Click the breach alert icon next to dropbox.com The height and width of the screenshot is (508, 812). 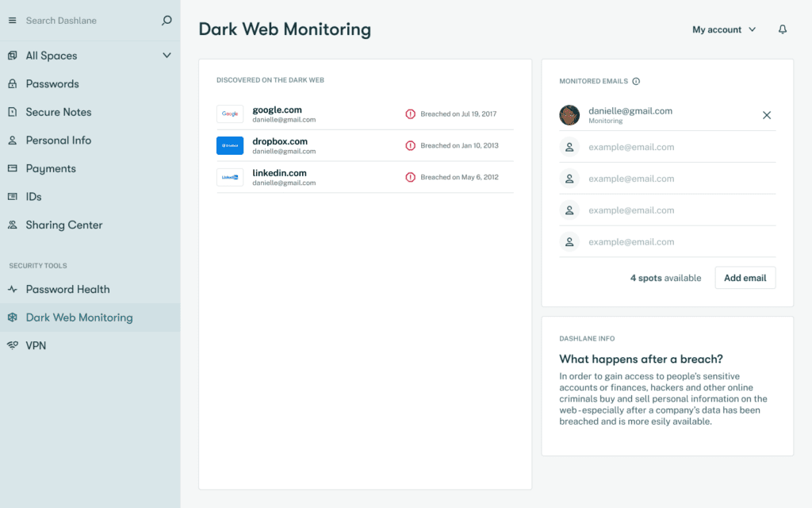click(412, 147)
